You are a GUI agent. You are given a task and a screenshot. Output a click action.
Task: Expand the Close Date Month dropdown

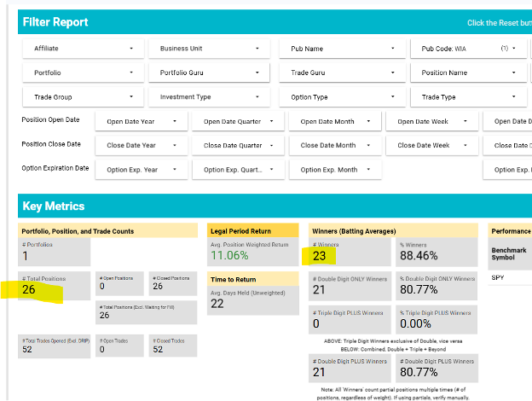[335, 146]
